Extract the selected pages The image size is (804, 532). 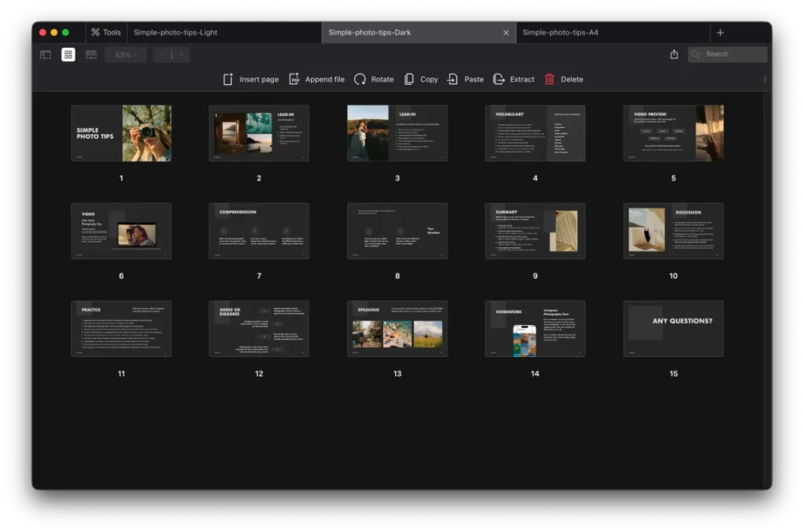tap(513, 79)
